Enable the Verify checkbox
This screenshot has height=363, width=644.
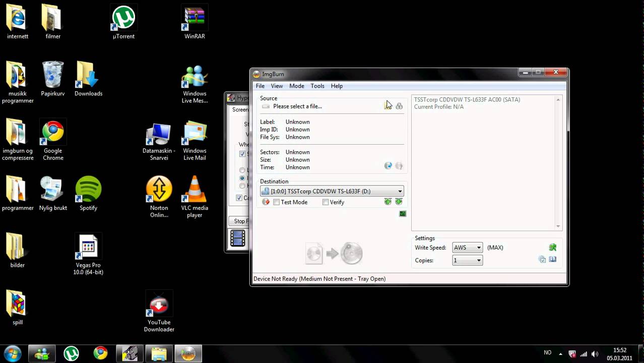click(326, 202)
